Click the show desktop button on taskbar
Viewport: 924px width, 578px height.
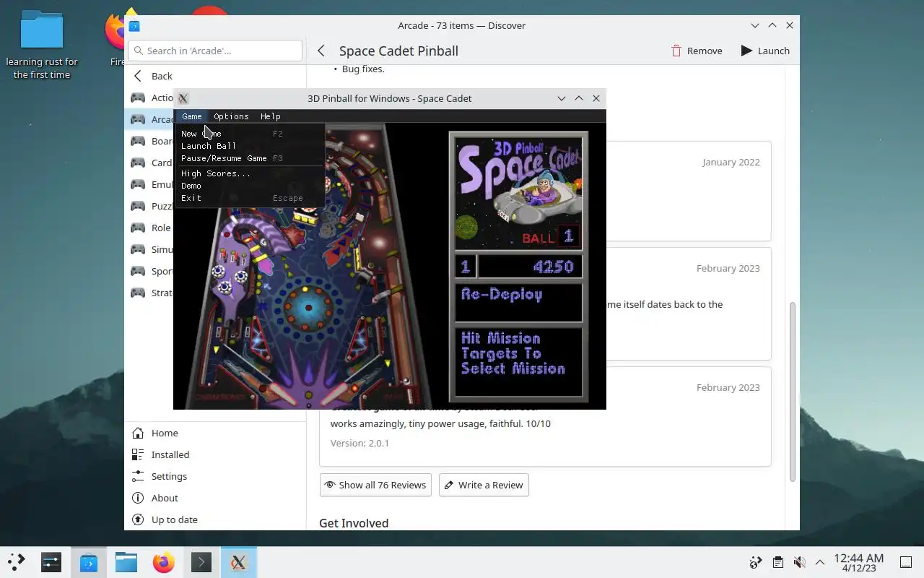(x=905, y=562)
